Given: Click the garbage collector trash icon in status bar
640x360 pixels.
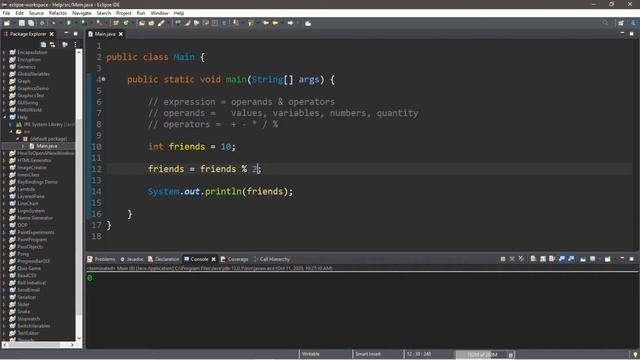Looking at the screenshot, I should [510, 355].
